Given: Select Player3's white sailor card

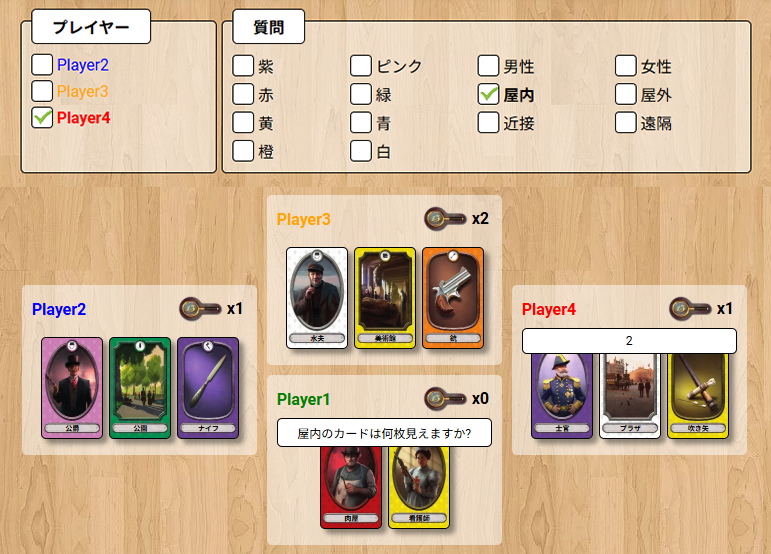Looking at the screenshot, I should (x=317, y=298).
